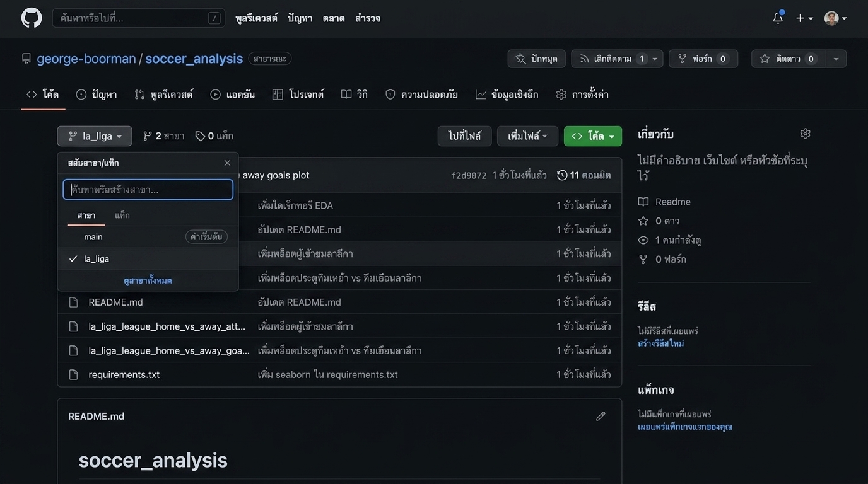868x484 pixels.
Task: Click the file icon beside README.md
Action: tap(73, 302)
